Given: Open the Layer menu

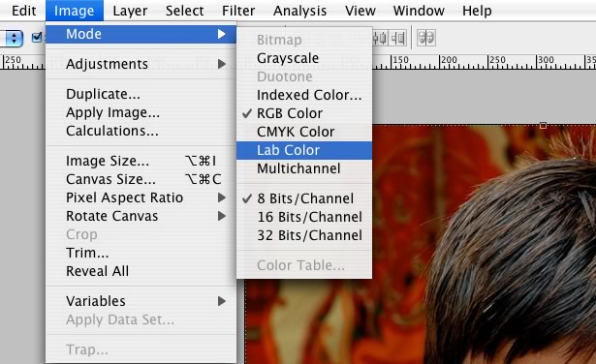Looking at the screenshot, I should coord(130,11).
